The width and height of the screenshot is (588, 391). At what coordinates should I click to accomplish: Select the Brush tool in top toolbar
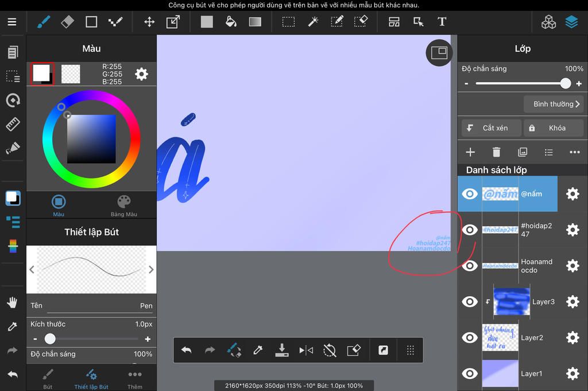44,22
